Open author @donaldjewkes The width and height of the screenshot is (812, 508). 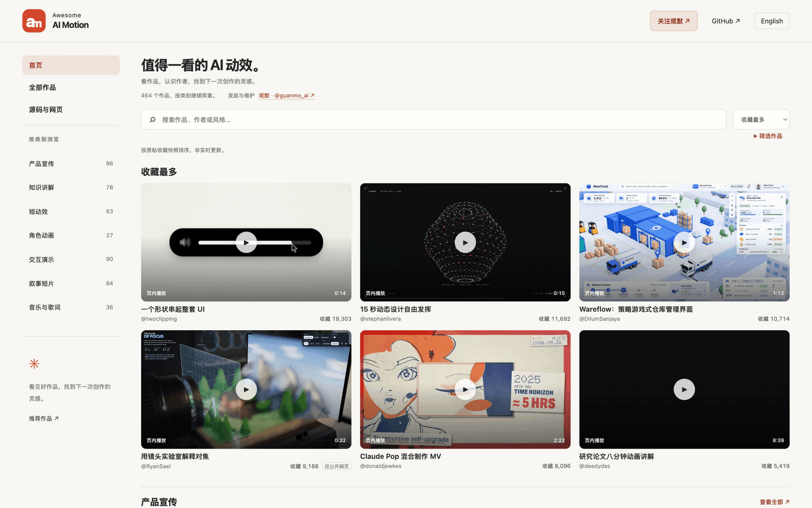click(381, 466)
